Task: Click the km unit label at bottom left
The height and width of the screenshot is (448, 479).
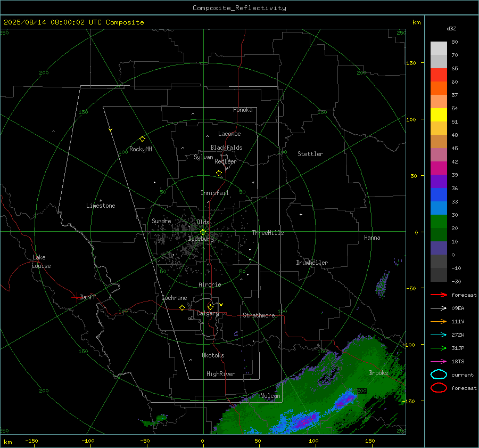Action: coord(7,442)
